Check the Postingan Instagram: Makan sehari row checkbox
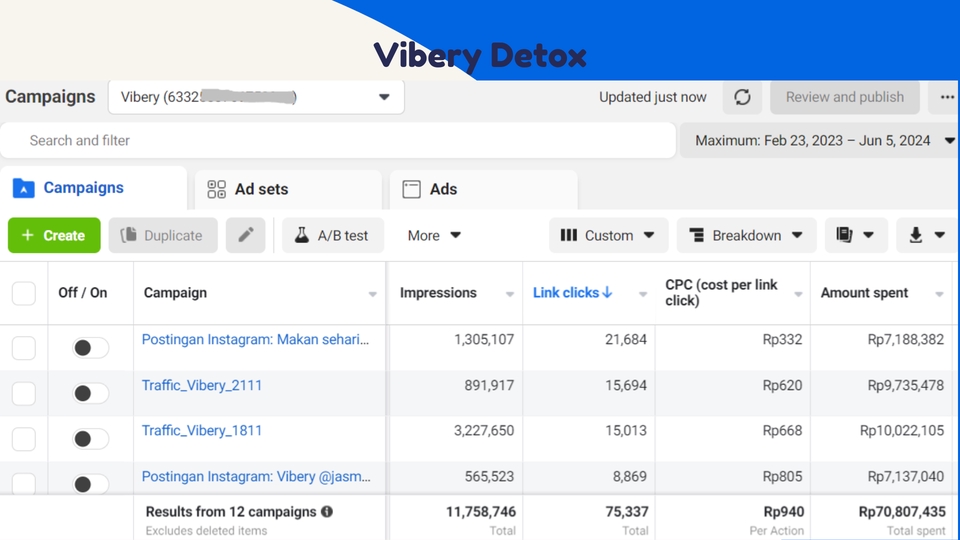This screenshot has height=540, width=960. (24, 348)
